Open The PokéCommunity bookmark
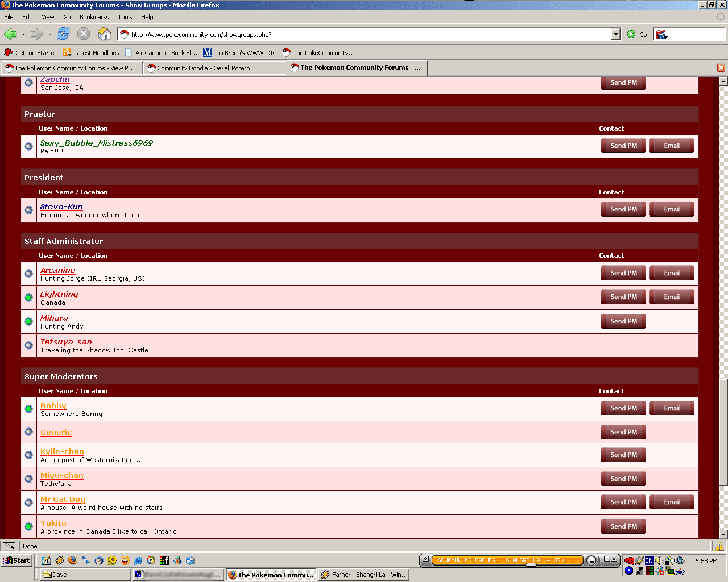 318,53
